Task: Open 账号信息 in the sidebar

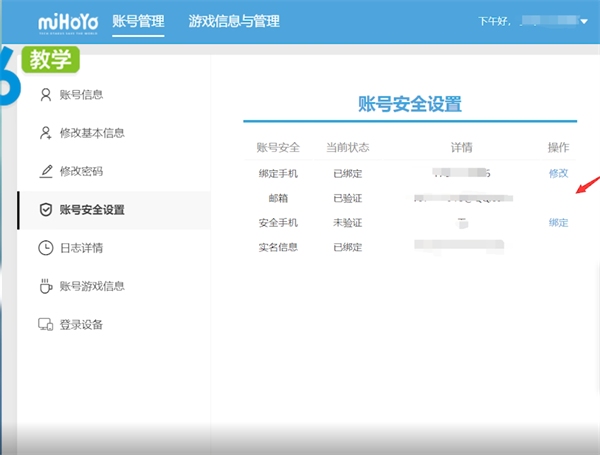Action: (81, 95)
